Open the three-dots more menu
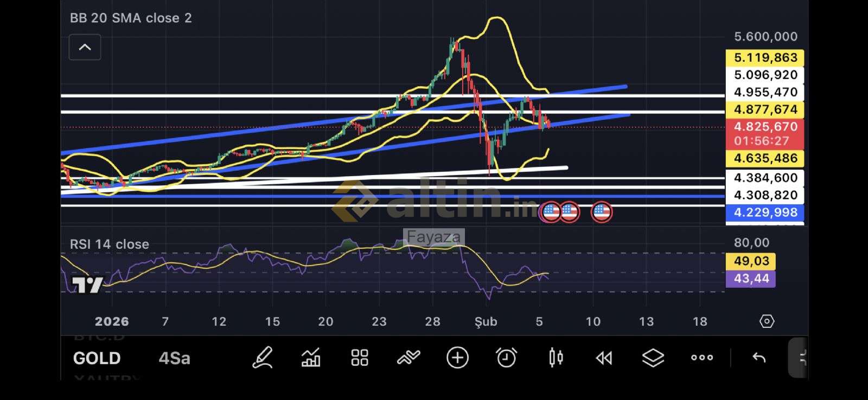This screenshot has width=868, height=400. 702,358
